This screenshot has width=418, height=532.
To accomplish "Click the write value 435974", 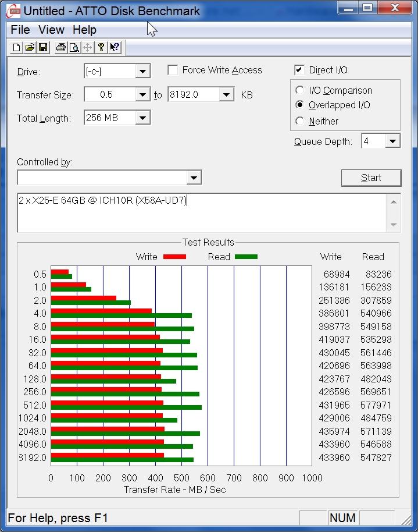I will 334,431.
